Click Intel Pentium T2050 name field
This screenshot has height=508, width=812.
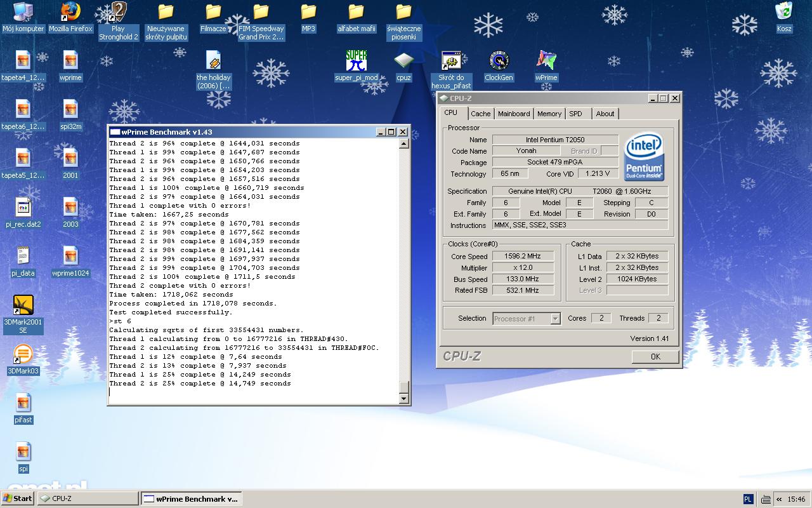[555, 140]
